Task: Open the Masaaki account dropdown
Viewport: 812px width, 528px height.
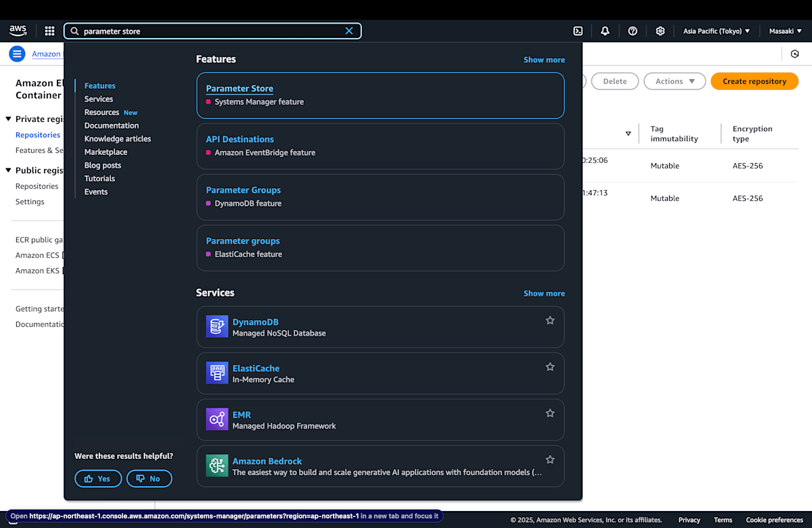Action: [786, 31]
